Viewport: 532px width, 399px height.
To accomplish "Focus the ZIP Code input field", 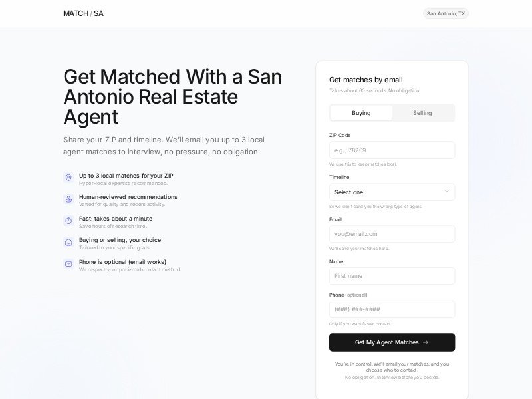I will pos(392,150).
